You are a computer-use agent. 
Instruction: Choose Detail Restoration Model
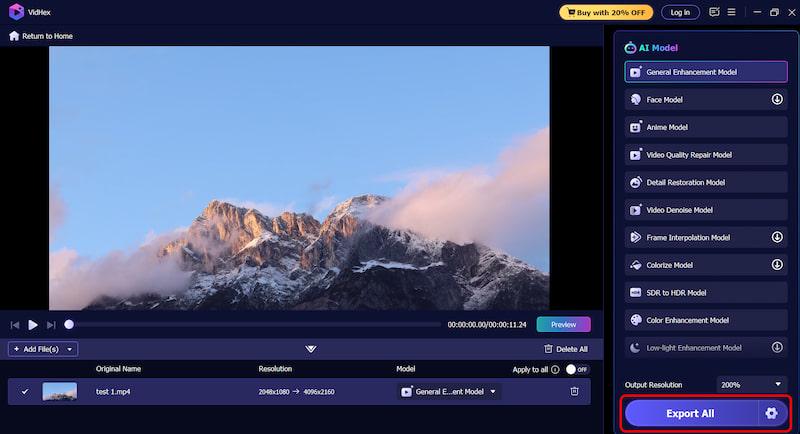coord(706,182)
